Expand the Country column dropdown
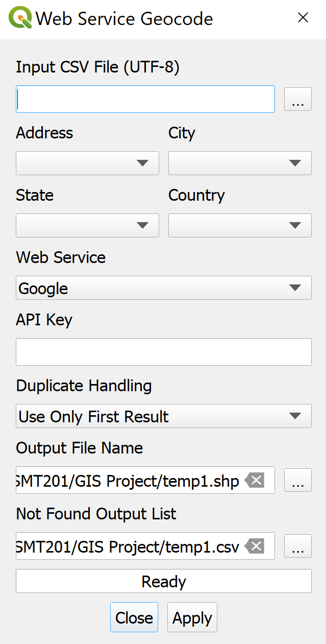This screenshot has height=644, width=326. click(x=240, y=226)
